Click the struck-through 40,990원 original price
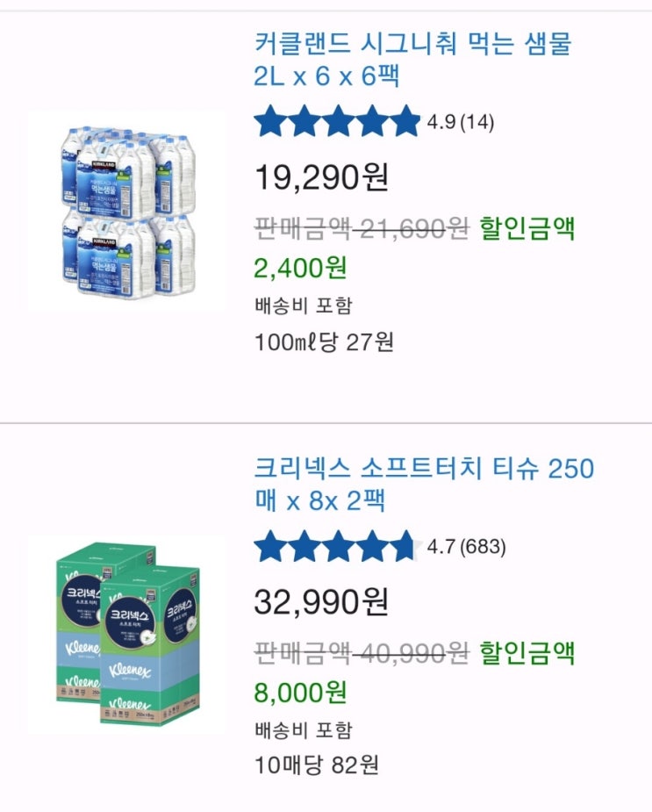Image resolution: width=652 pixels, height=812 pixels. click(x=412, y=652)
